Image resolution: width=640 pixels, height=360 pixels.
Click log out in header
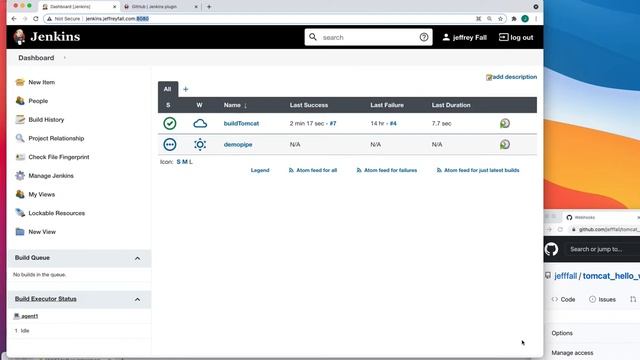click(x=516, y=37)
